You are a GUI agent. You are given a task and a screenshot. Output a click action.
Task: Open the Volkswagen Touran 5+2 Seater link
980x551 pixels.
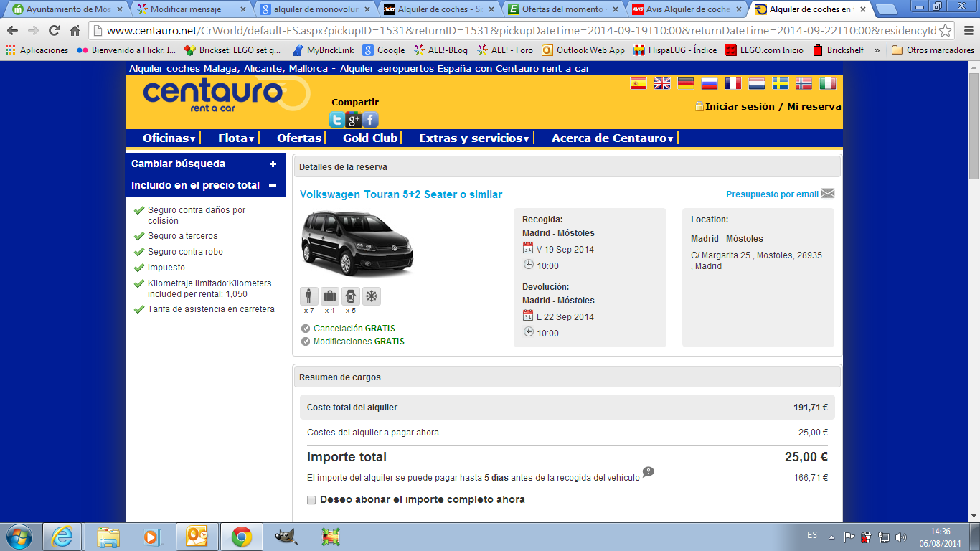pyautogui.click(x=401, y=194)
